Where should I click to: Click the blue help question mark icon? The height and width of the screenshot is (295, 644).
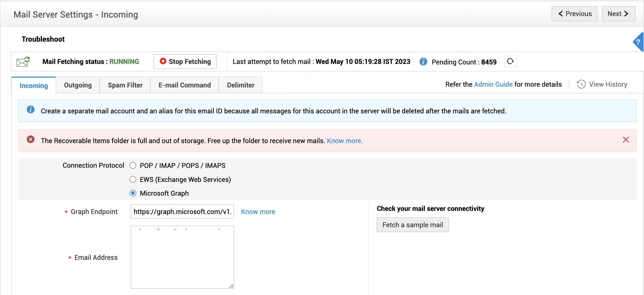pos(638,42)
